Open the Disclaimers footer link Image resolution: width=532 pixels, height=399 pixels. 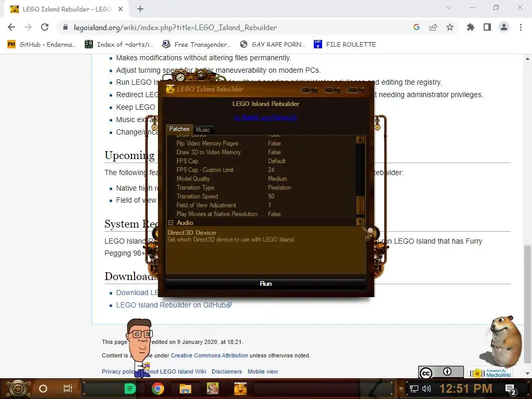tap(227, 371)
